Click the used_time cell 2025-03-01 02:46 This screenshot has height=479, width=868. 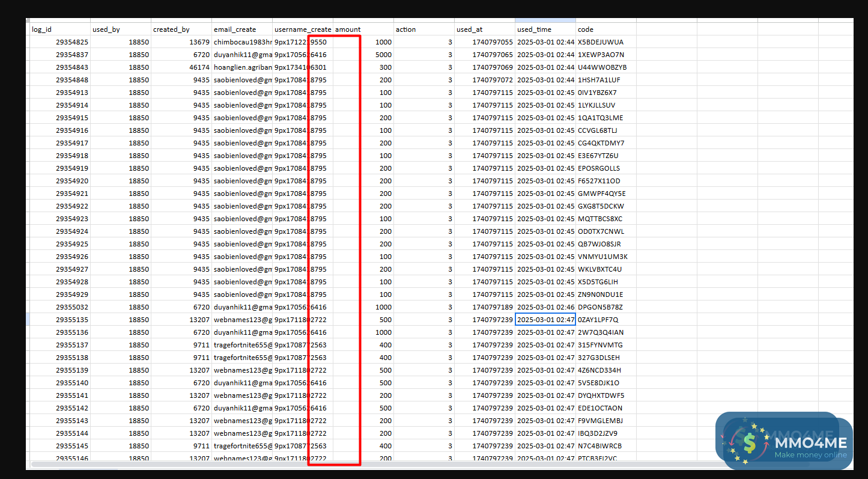click(x=545, y=307)
